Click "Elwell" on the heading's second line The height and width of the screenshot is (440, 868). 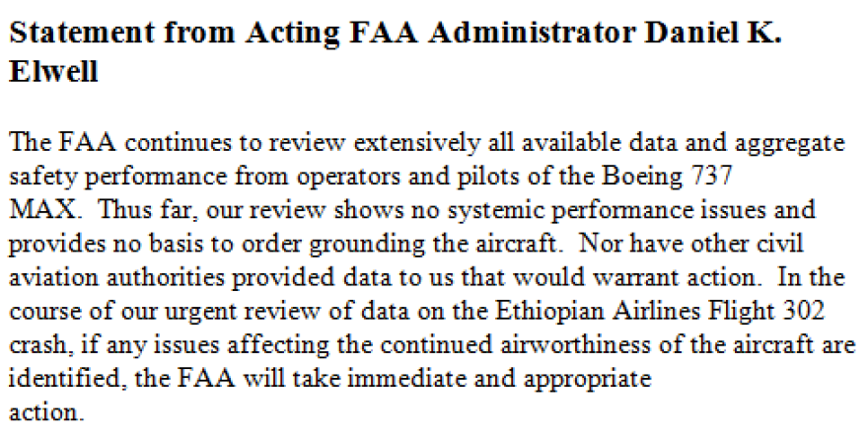point(53,72)
